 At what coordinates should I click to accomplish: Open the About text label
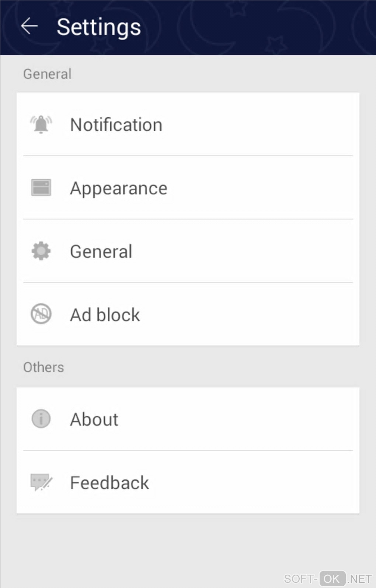(94, 419)
